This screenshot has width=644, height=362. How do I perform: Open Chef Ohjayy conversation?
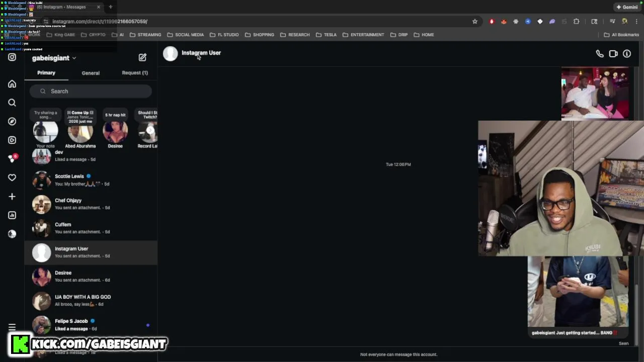[x=91, y=204]
